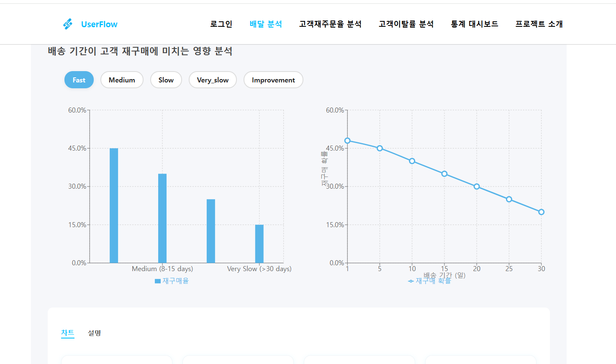
Task: Click the UserFlow logo icon
Action: pyautogui.click(x=68, y=24)
